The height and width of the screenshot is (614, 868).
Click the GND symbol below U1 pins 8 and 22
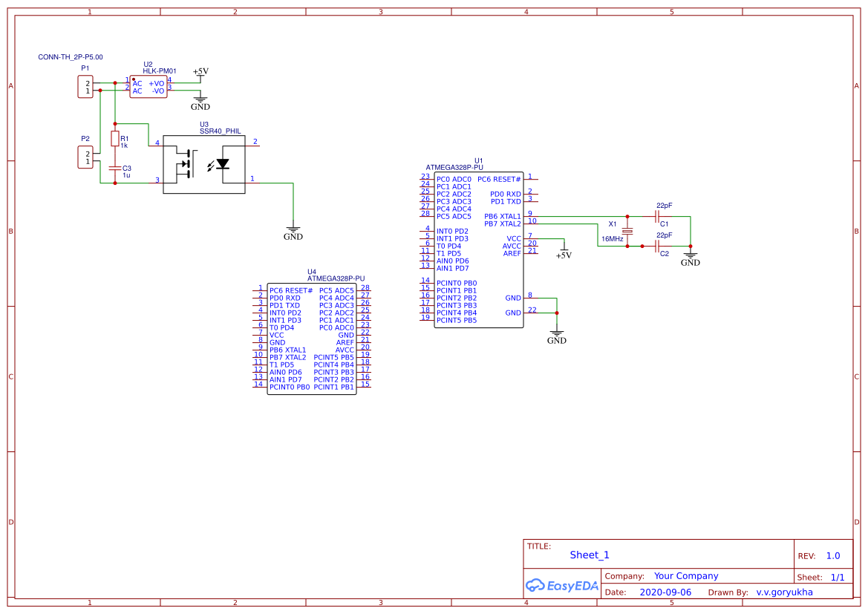coord(557,336)
